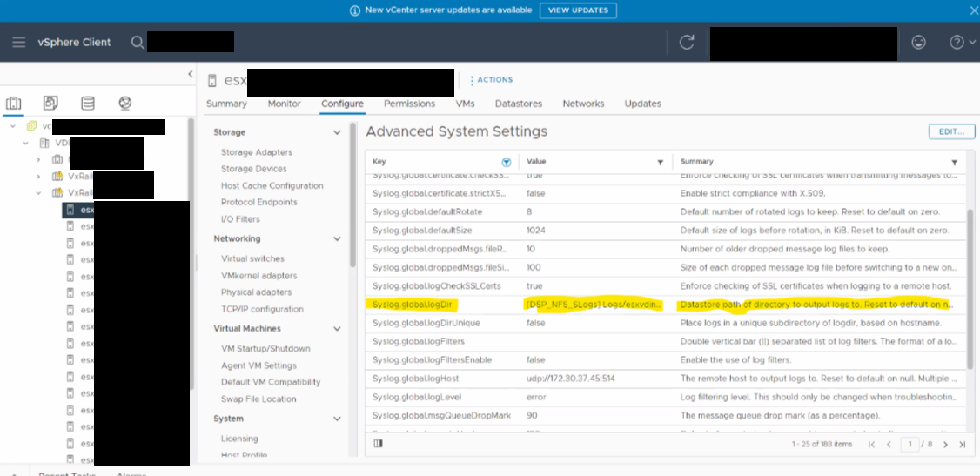Open the feedback smiley icon
980x476 pixels.
(x=918, y=42)
